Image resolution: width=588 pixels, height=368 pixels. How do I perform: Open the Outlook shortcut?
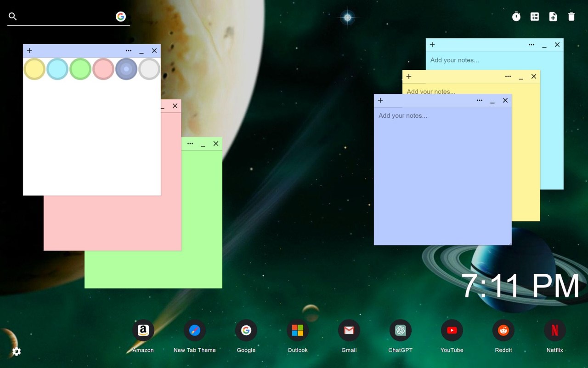coord(298,330)
